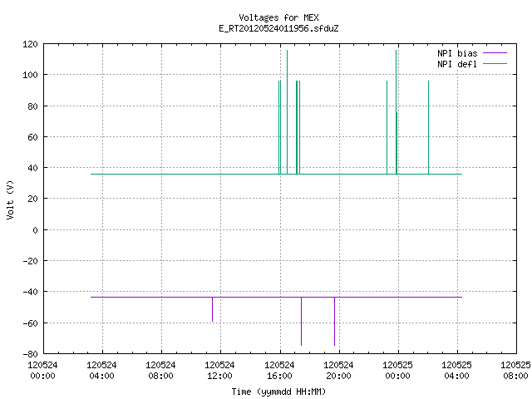Screen dimensions: 532x399
Task: Click the y-axis tick label 100
Action: [x=30, y=75]
